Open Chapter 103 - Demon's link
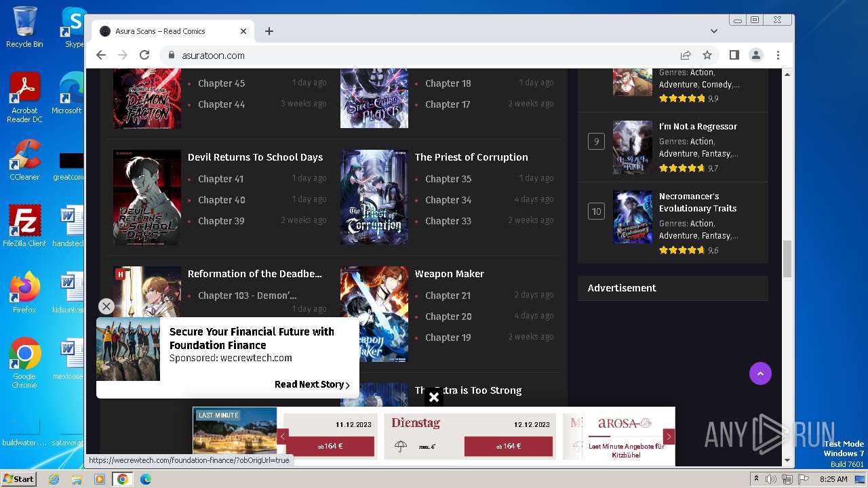868x488 pixels. point(247,296)
